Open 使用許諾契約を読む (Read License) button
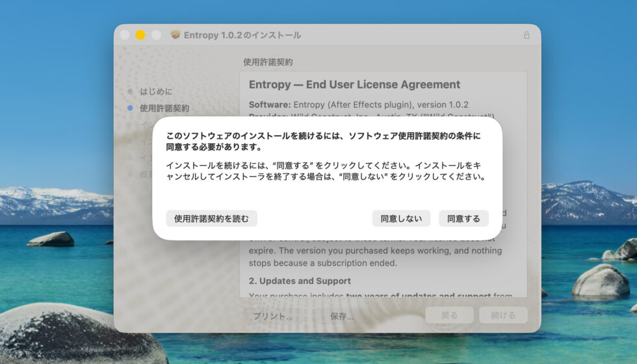The height and width of the screenshot is (364, 637). tap(211, 218)
